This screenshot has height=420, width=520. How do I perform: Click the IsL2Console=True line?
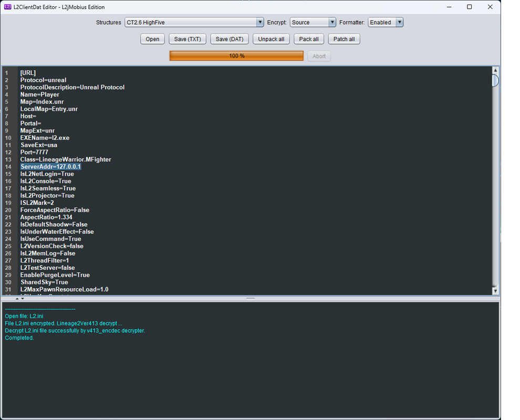click(x=46, y=181)
